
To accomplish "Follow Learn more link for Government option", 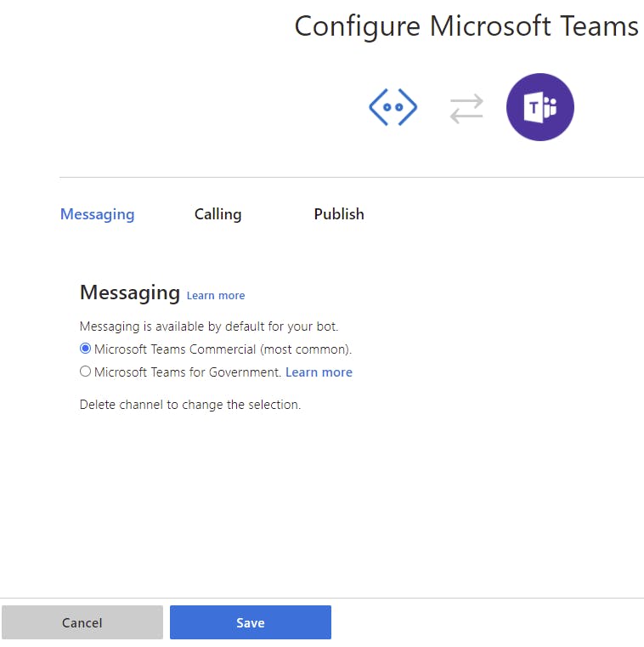I will coord(319,372).
